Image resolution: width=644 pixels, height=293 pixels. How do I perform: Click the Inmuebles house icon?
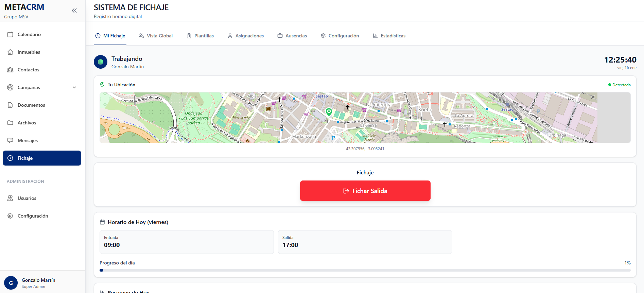click(x=10, y=52)
